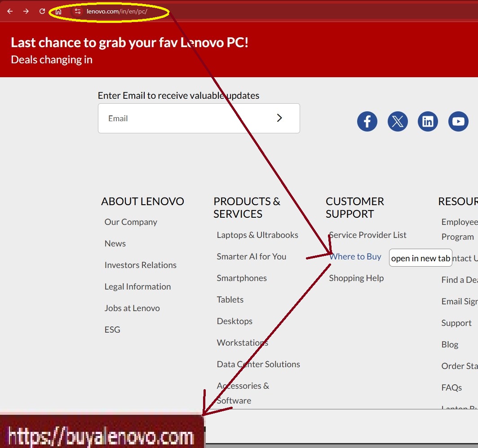Screen dimensions: 478x448
Task: Click the browser back arrow
Action: click(10, 11)
